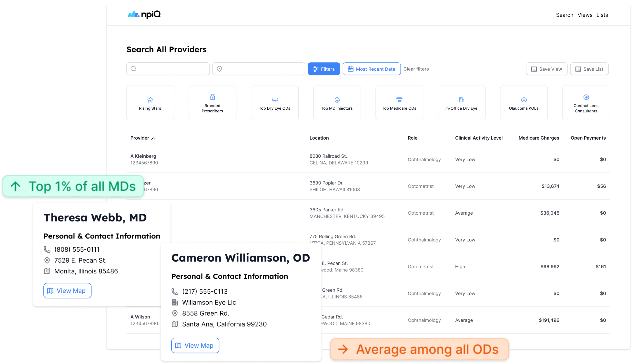Choose the Top MD Injectors droplet icon
The image size is (636, 364).
pos(337,100)
